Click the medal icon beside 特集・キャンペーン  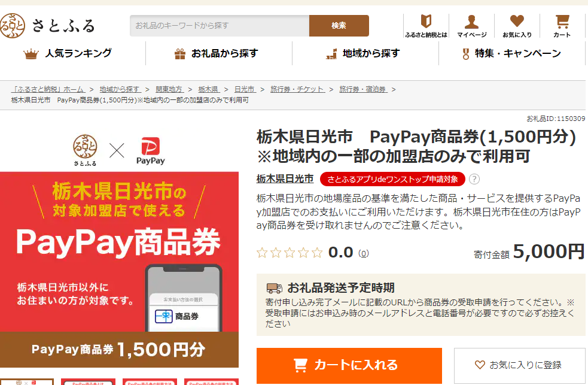coord(466,54)
